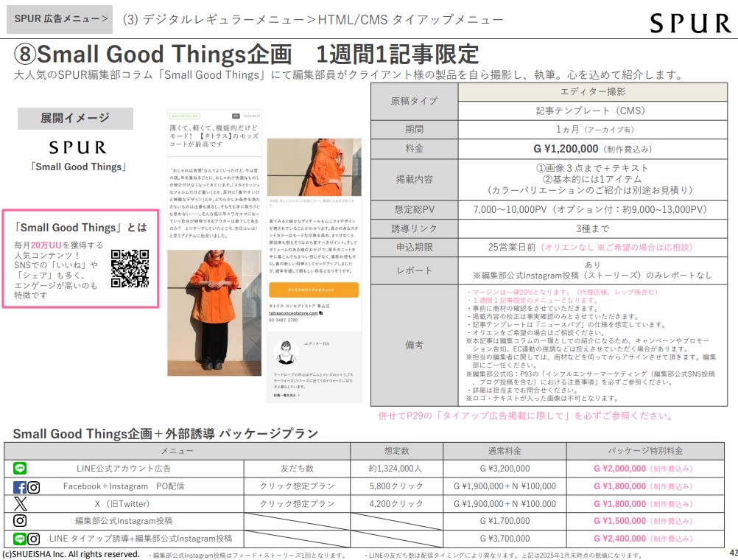Click G ¥1,800,000 in the X（旧Twitter） row

click(619, 503)
